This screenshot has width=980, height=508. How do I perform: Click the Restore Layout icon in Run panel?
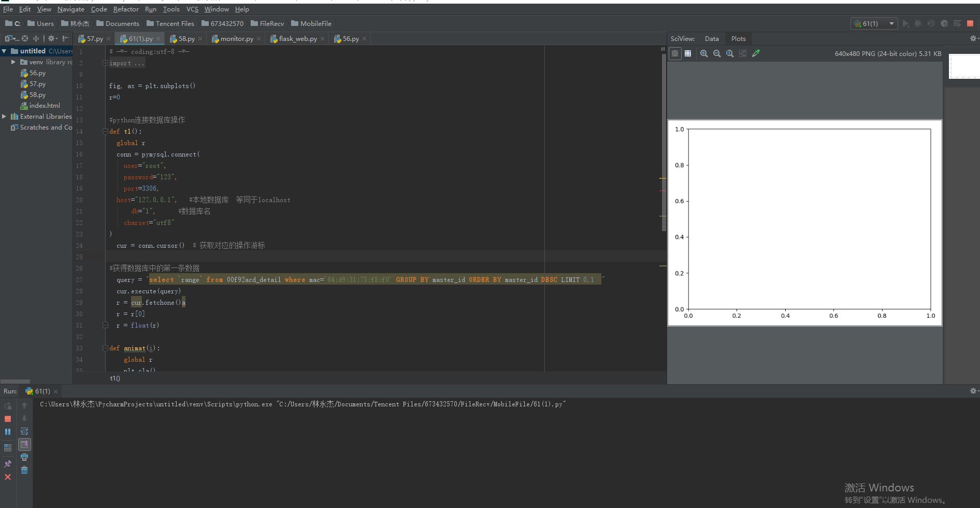[x=8, y=447]
